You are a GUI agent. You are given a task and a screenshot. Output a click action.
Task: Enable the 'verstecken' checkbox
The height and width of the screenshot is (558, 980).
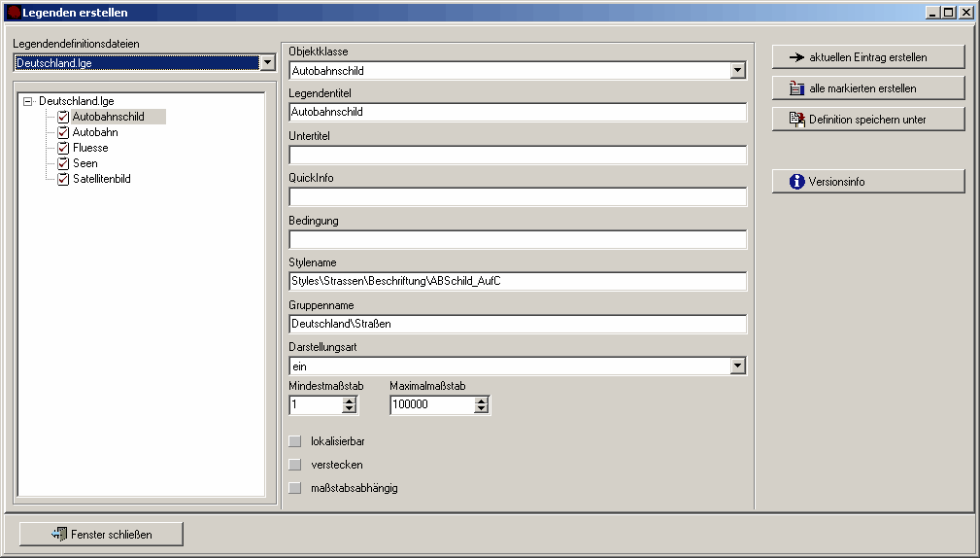pos(295,465)
